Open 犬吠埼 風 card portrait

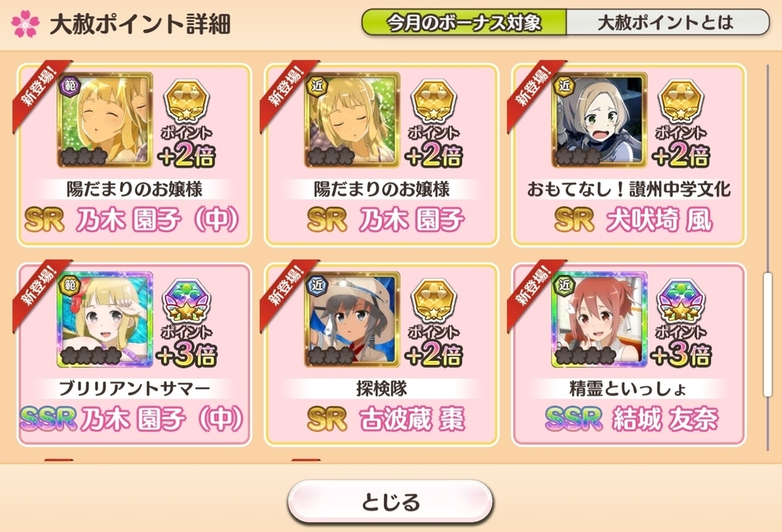coord(599,120)
